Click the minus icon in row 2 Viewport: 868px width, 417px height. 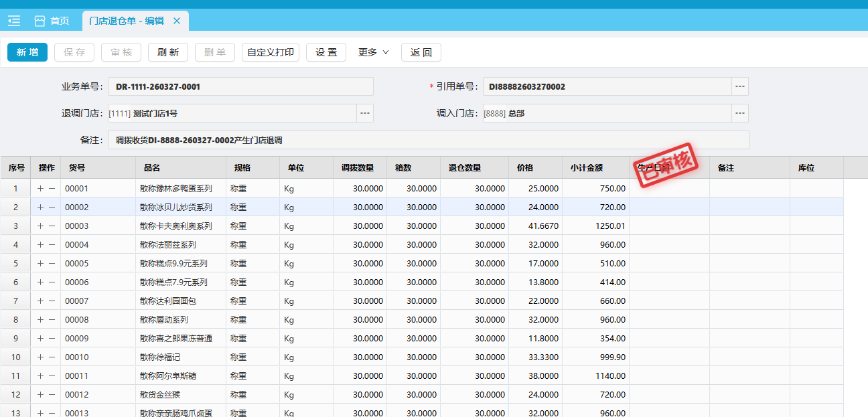(52, 207)
